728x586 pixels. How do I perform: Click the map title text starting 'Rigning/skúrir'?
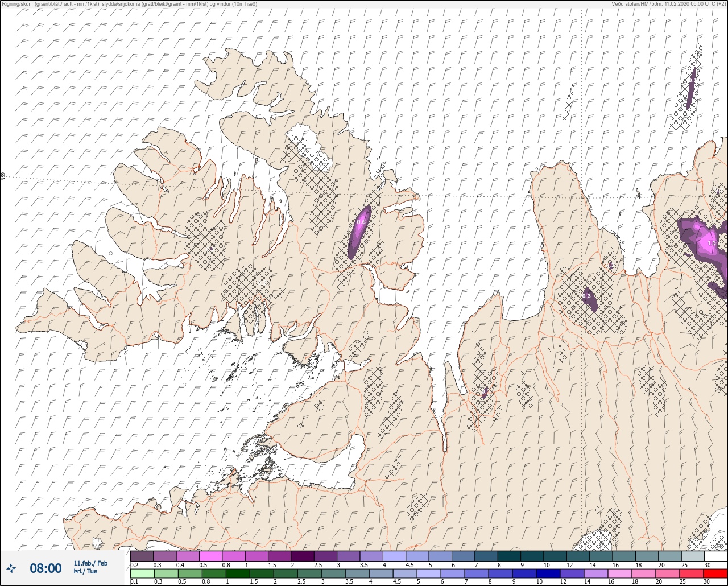coord(129,4)
